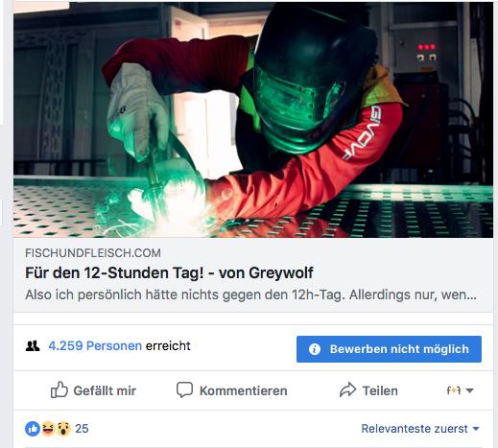Click the laughing Haha reaction emoji
The height and width of the screenshot is (448, 498).
click(48, 429)
